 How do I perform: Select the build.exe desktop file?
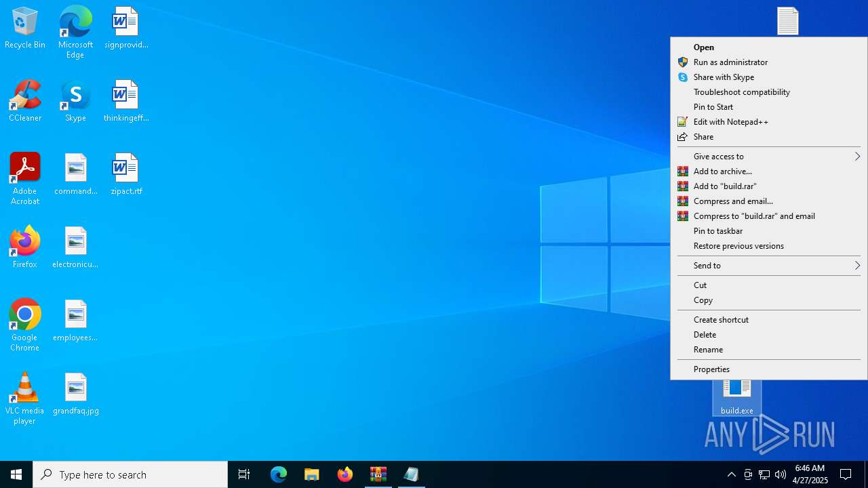737,398
